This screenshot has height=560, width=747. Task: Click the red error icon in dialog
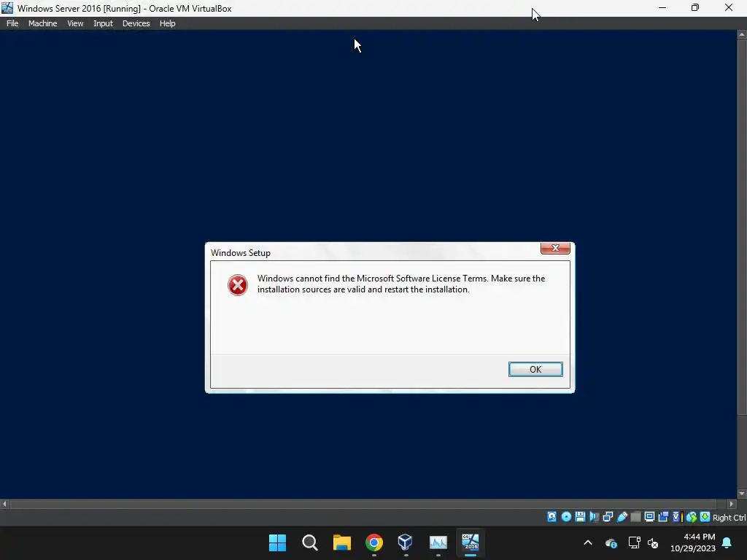click(237, 285)
